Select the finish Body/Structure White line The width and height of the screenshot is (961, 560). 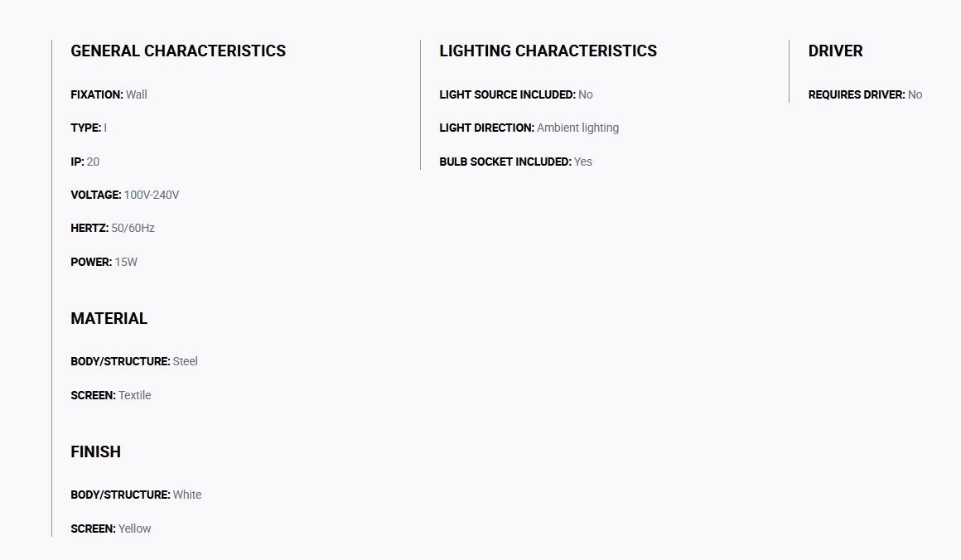[x=136, y=495]
